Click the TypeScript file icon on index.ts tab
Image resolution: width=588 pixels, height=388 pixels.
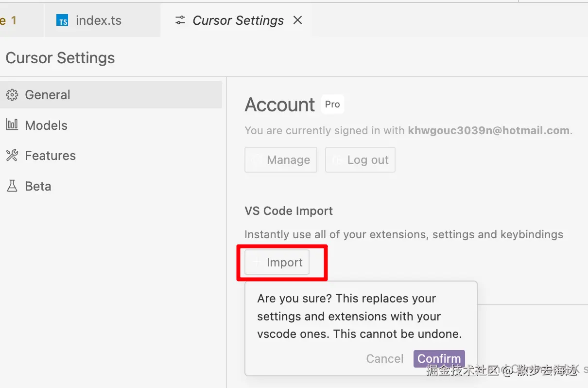pyautogui.click(x=62, y=20)
